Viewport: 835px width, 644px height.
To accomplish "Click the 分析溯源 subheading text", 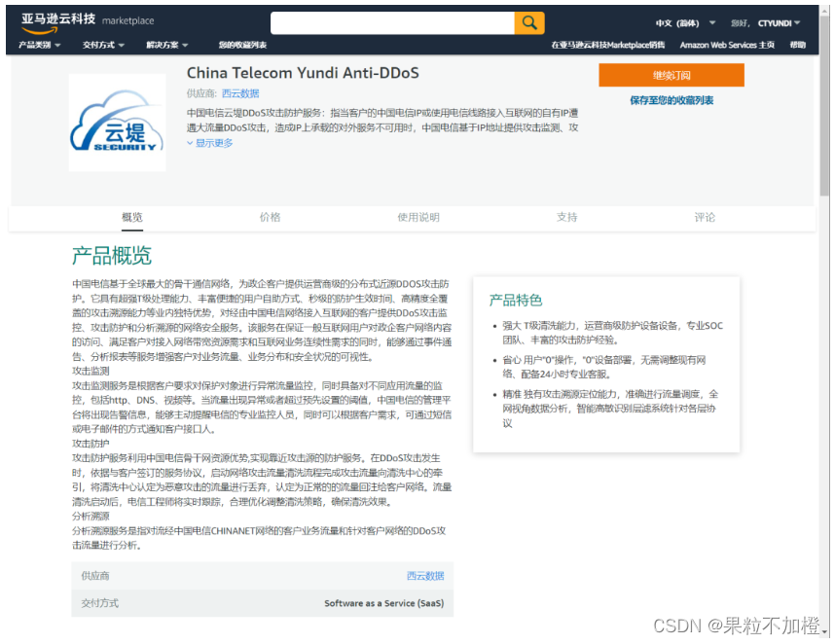I will [x=91, y=517].
